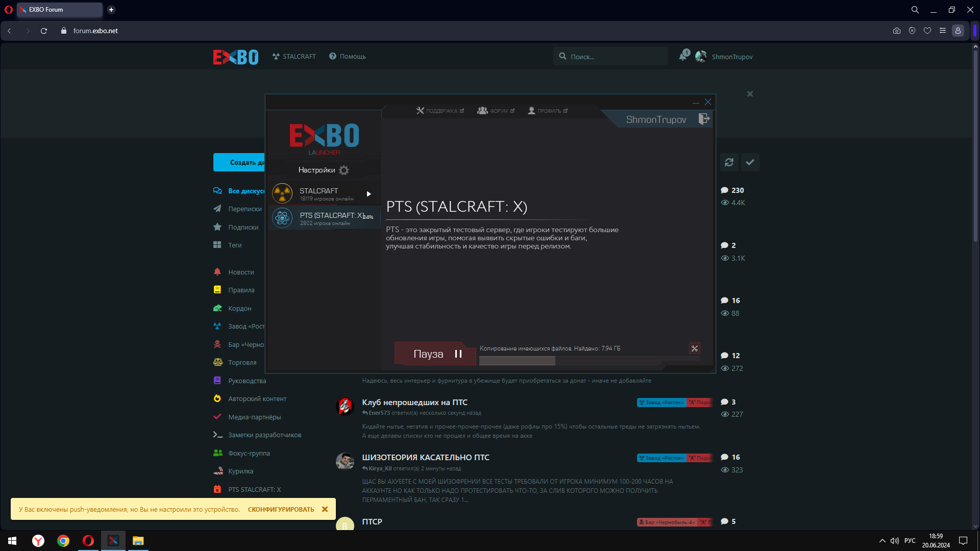
Task: Click avatar of ШИЗОТЕОРИЯ thread author
Action: (x=345, y=461)
